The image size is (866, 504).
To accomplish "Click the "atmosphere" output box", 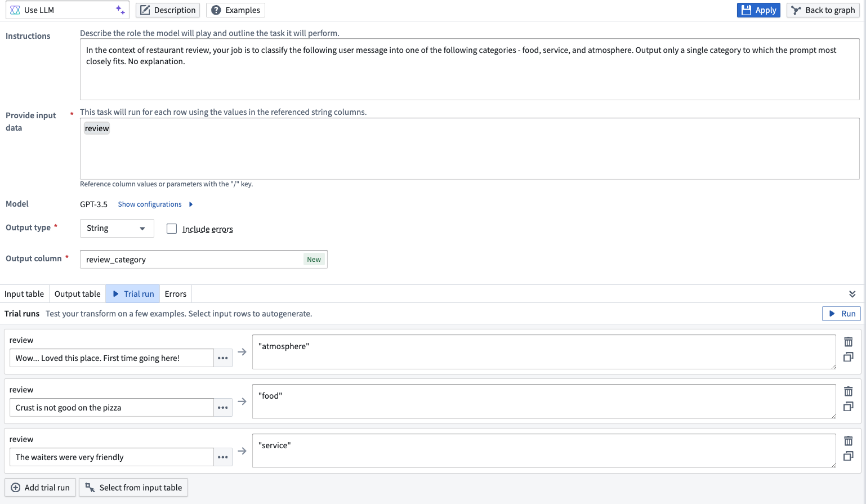I will pos(544,352).
